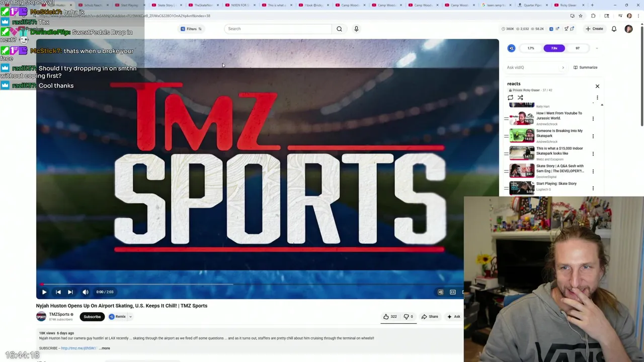Submit Ask vidIQ arrow

point(563,67)
